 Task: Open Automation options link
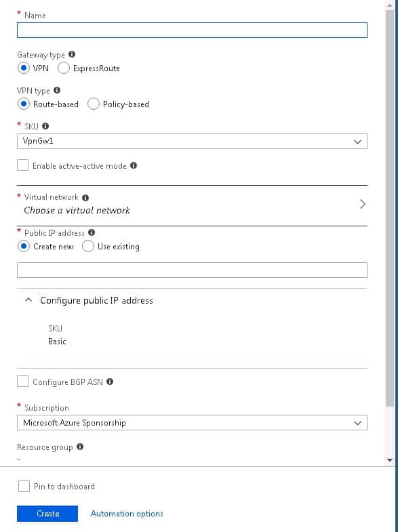click(x=127, y=514)
